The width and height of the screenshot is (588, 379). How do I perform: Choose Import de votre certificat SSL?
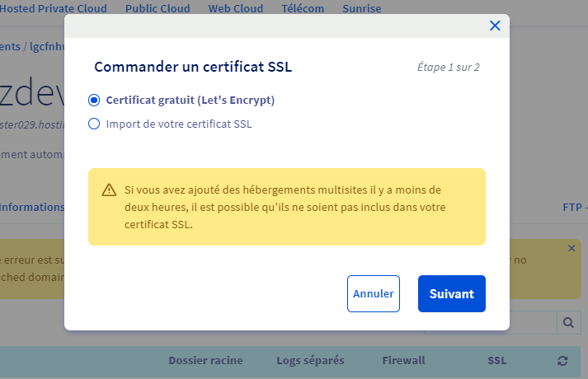tap(94, 124)
